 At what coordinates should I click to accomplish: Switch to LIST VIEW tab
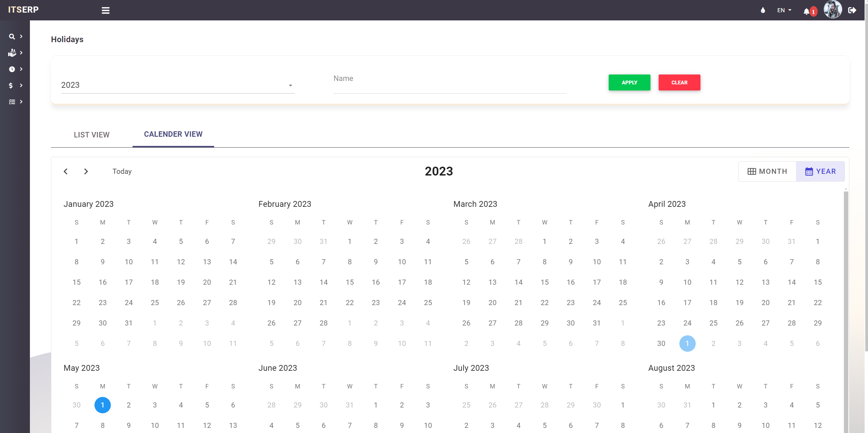(x=92, y=135)
